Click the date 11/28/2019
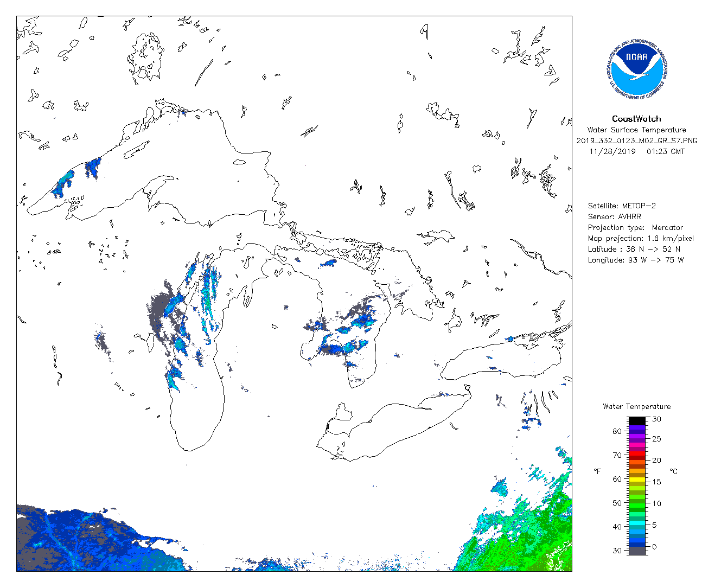 point(612,151)
